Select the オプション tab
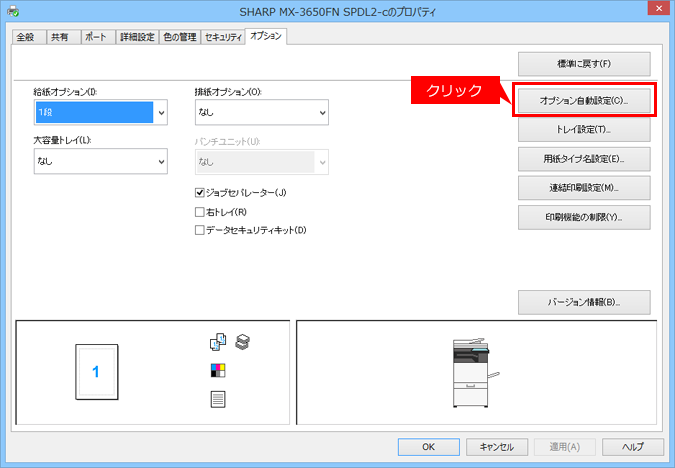 click(x=266, y=36)
